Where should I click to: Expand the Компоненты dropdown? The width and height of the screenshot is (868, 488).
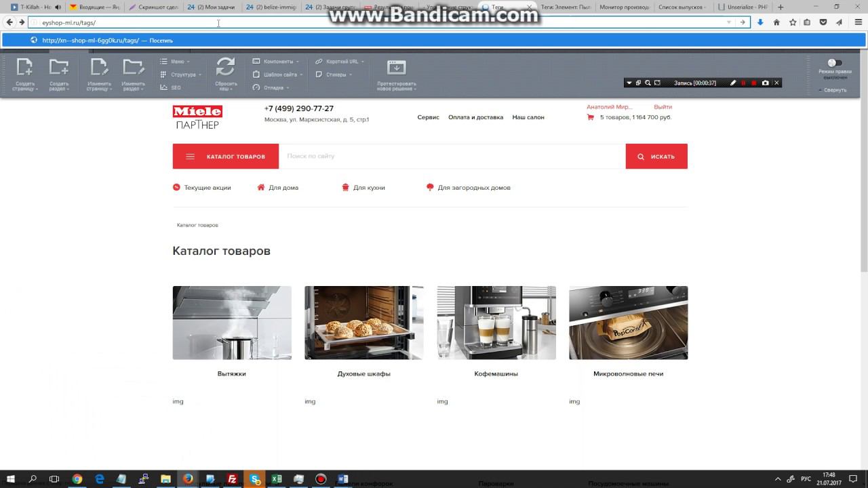pos(275,62)
